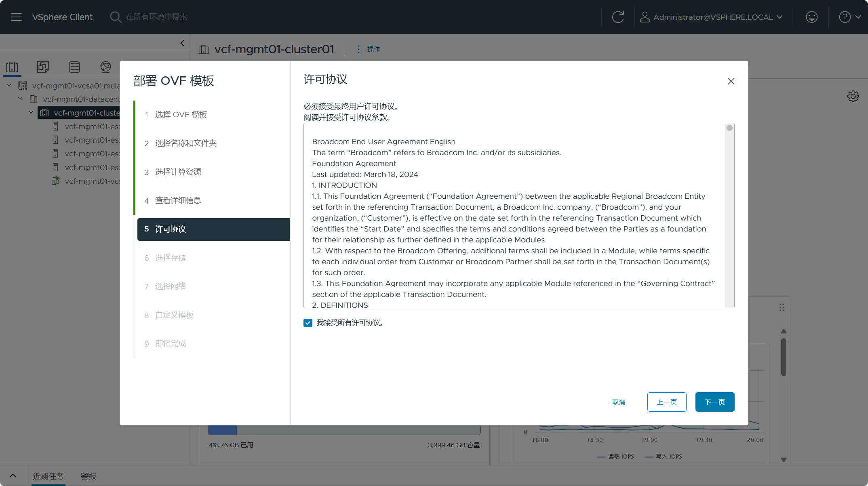Click the search icon in navigation bar
This screenshot has height=486, width=868.
click(116, 17)
